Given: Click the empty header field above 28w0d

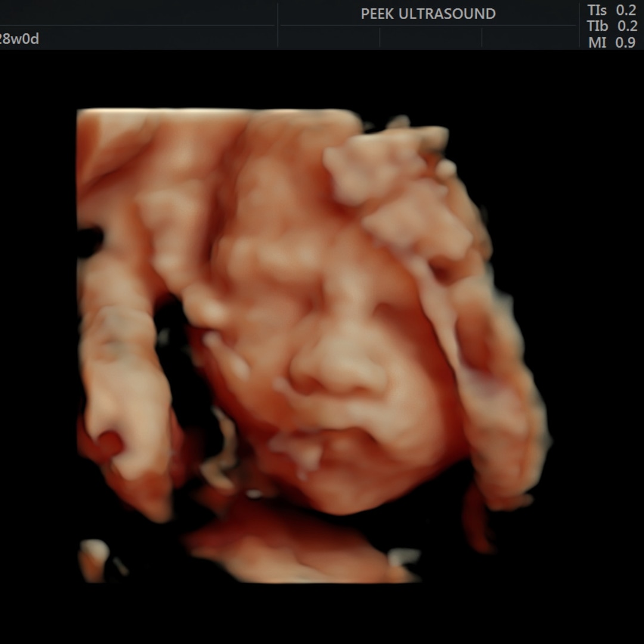Looking at the screenshot, I should [137, 13].
